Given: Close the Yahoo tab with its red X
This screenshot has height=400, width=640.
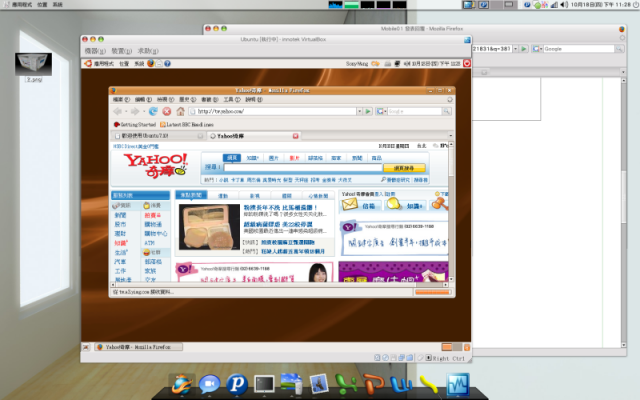Looking at the screenshot, I should pos(296,136).
